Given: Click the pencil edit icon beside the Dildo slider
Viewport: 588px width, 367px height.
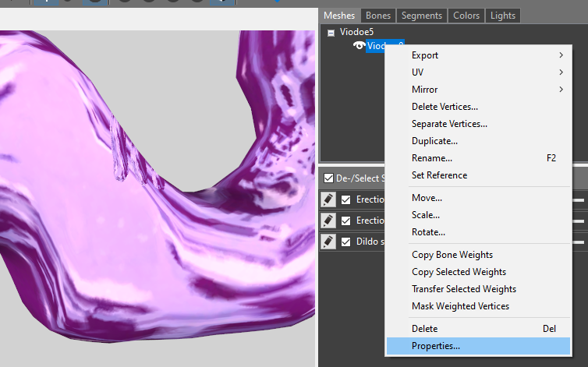Looking at the screenshot, I should [x=328, y=242].
